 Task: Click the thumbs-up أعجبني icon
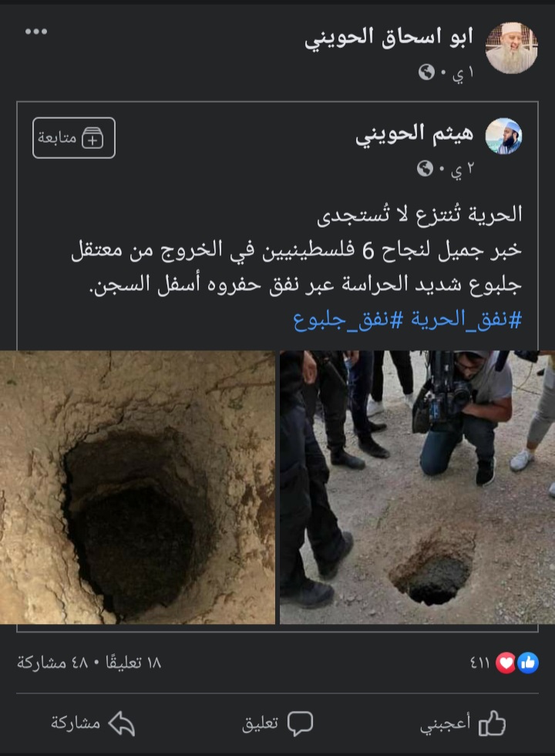click(x=492, y=724)
